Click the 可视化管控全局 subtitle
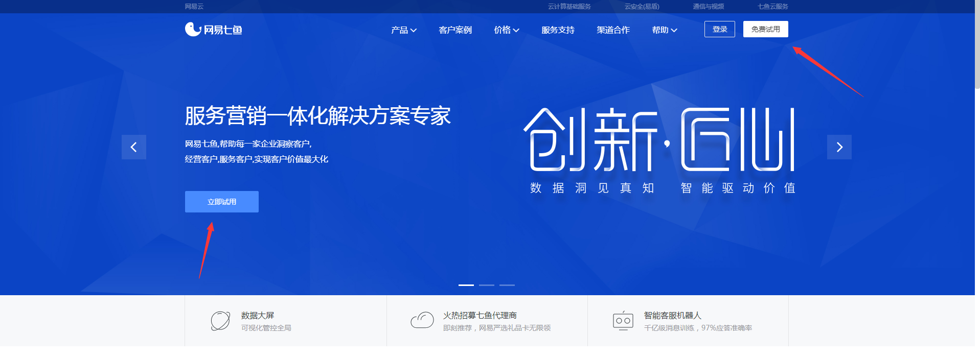Screen dimensions: 980x358 [266, 328]
